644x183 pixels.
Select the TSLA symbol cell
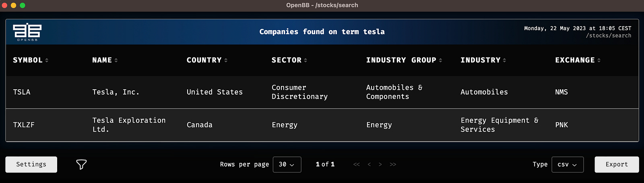pos(22,92)
